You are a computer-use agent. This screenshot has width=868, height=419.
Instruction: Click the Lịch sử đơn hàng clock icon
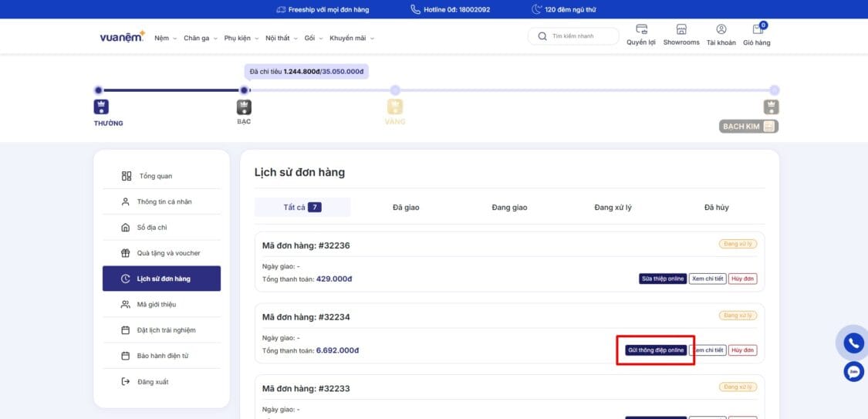coord(126,279)
